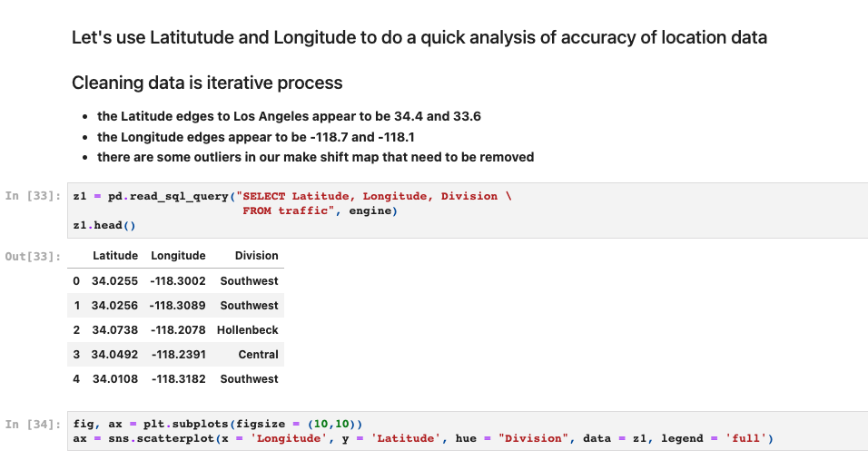Click longitude value -118.2078

[x=178, y=330]
